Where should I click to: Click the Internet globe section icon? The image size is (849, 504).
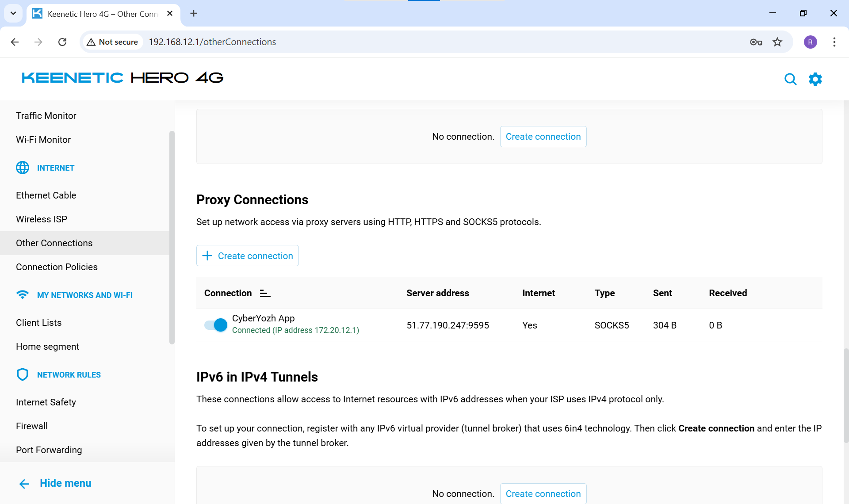tap(23, 168)
